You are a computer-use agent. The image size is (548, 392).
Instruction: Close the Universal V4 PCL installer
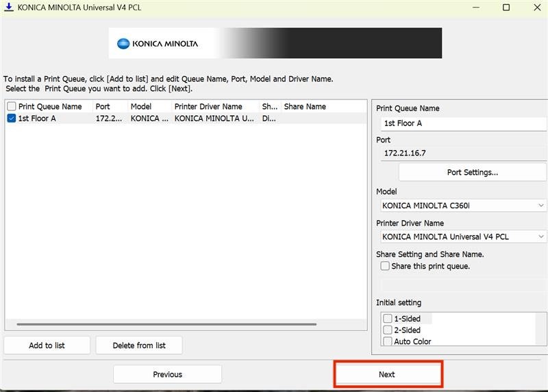click(x=537, y=8)
